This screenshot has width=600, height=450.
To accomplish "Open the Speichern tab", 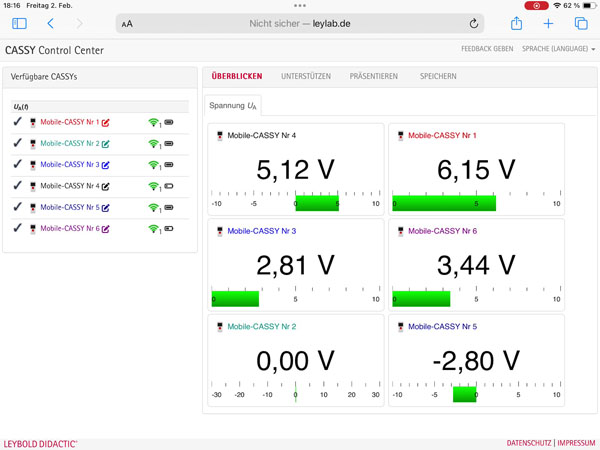I will tap(438, 76).
